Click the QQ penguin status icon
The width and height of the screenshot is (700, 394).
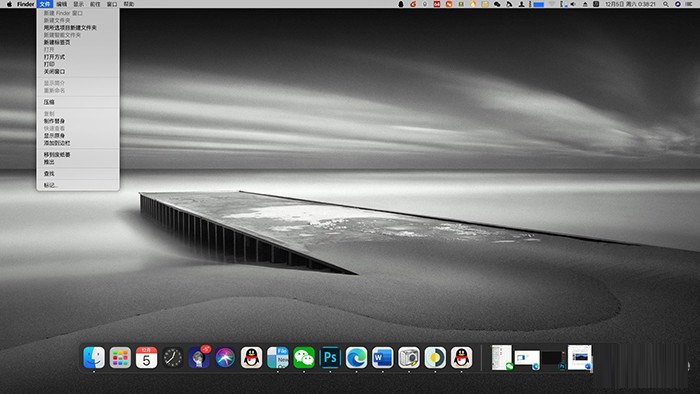pyautogui.click(x=401, y=4)
